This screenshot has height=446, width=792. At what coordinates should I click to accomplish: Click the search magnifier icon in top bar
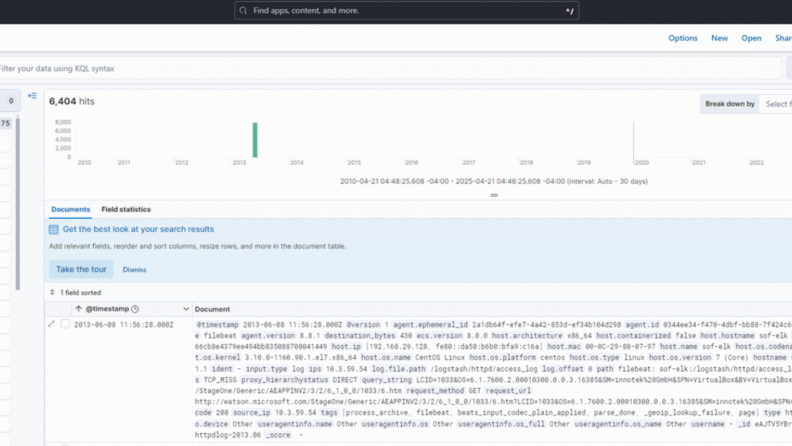coord(243,11)
